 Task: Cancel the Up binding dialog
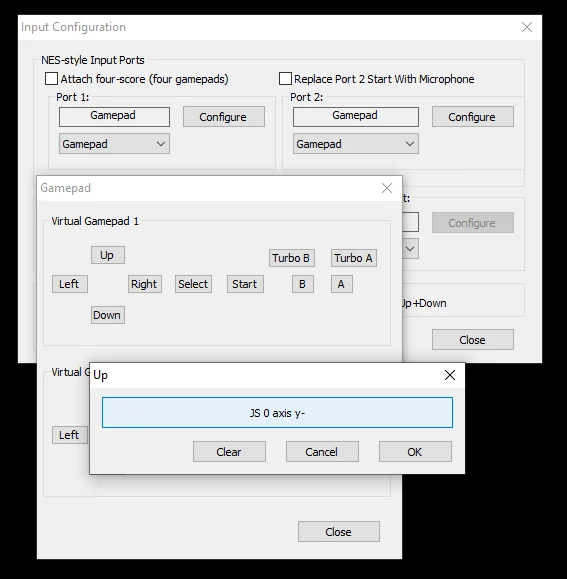322,451
